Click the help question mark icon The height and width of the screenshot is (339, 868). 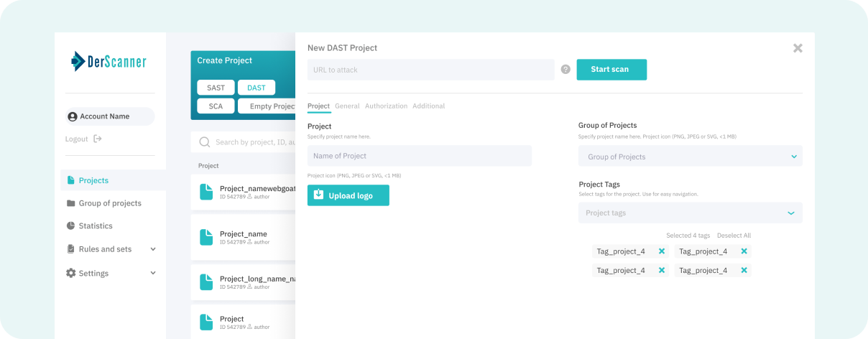(x=565, y=70)
